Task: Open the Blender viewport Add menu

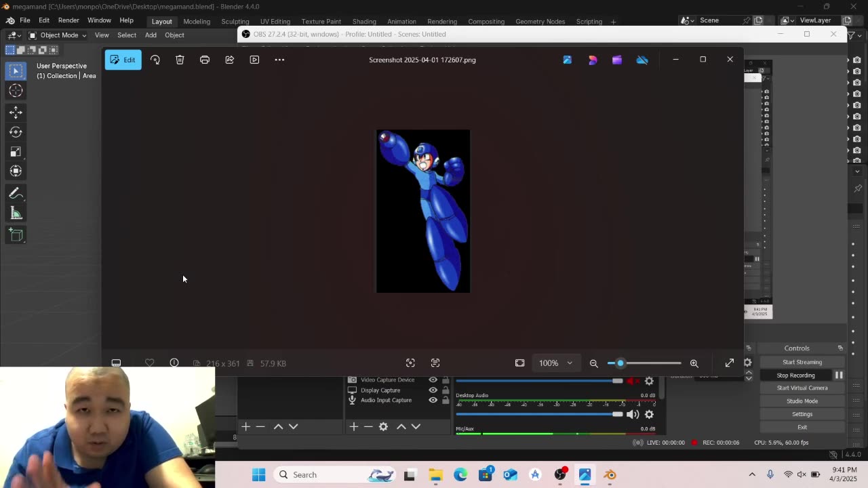Action: coord(151,35)
